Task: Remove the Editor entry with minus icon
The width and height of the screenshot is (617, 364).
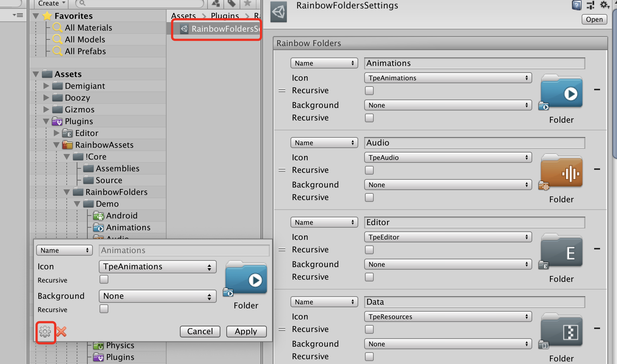Action: tap(597, 249)
